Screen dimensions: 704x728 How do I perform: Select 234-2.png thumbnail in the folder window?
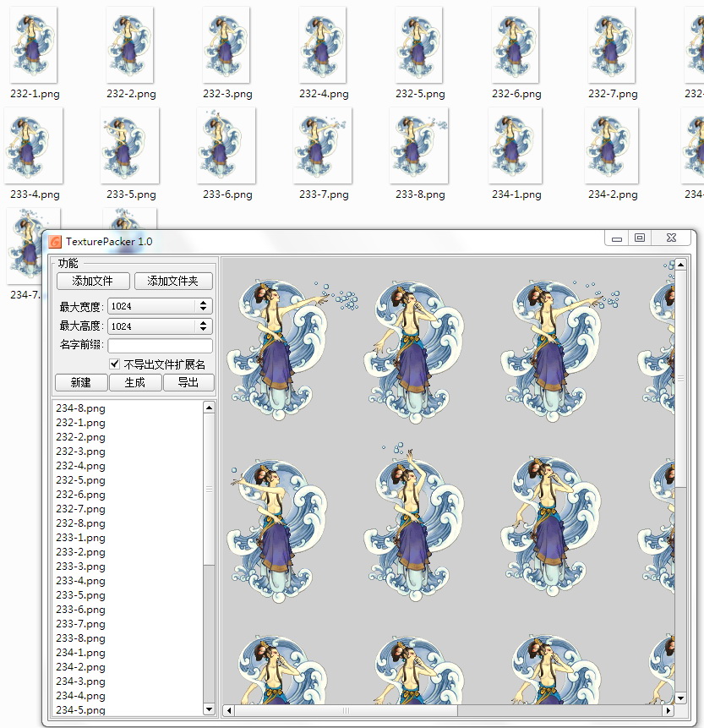click(x=612, y=145)
